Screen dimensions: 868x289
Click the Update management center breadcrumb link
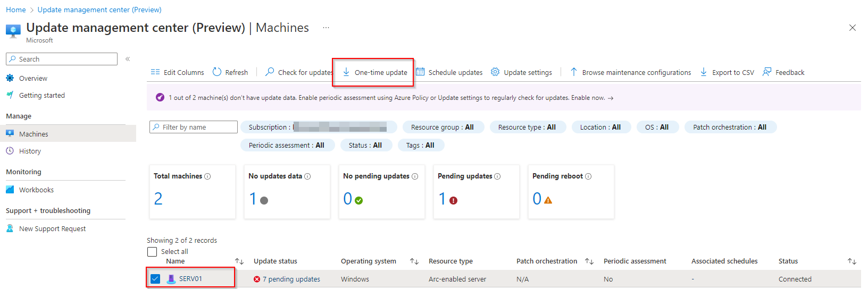pos(99,10)
